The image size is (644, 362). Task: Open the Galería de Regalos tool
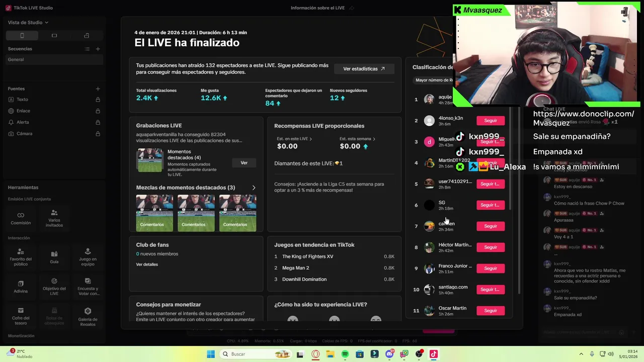click(88, 317)
